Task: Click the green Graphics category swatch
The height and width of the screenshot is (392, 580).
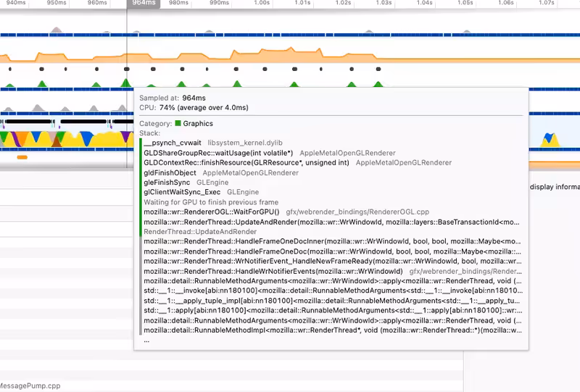Action: pos(178,124)
